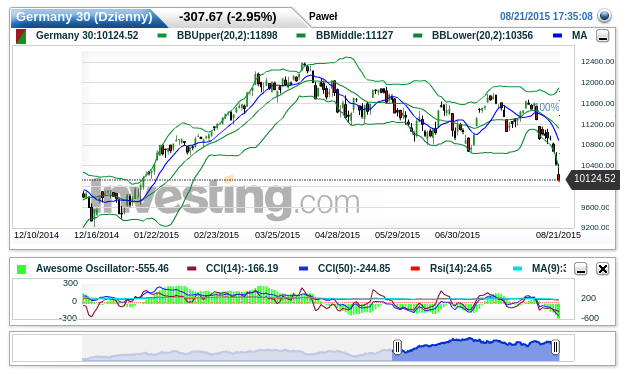Screen dimensions: 626x374
Task: Click the MA(9) legend label
Action: point(549,268)
